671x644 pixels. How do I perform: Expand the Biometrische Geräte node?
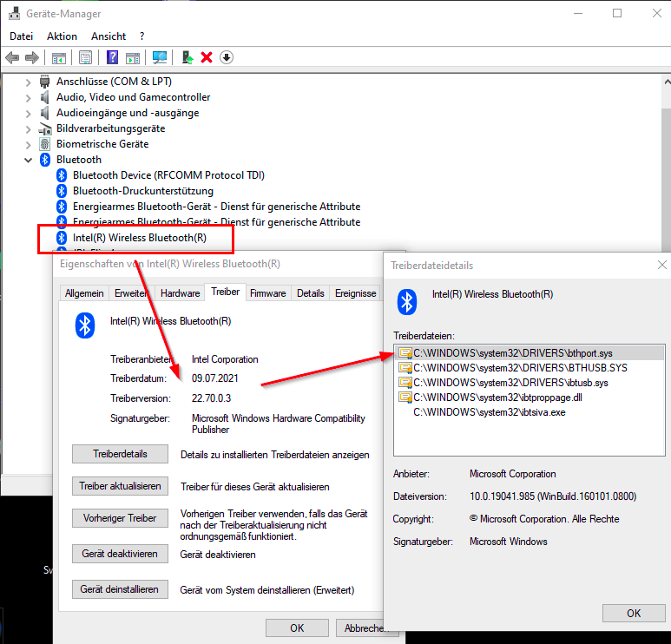tap(29, 144)
